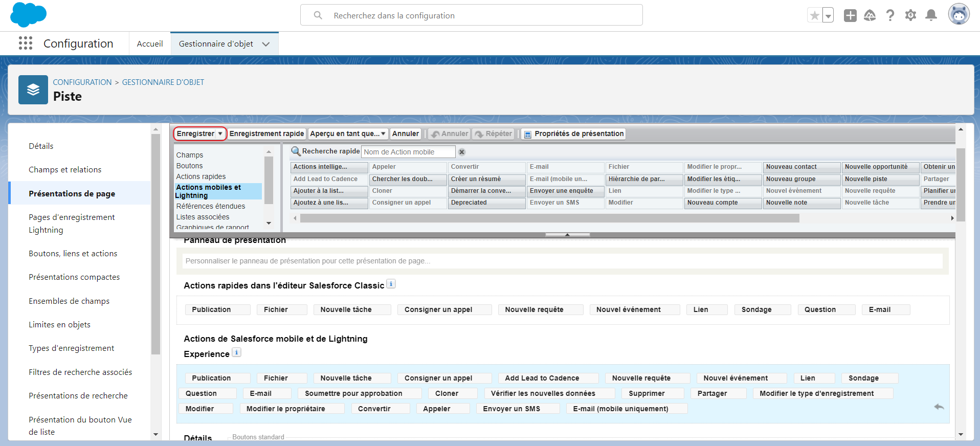Open Types d'enregistrement in sidebar

(72, 348)
